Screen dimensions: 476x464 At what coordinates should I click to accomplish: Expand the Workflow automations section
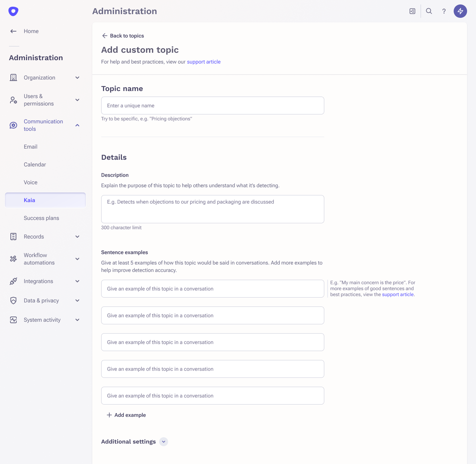(x=77, y=259)
